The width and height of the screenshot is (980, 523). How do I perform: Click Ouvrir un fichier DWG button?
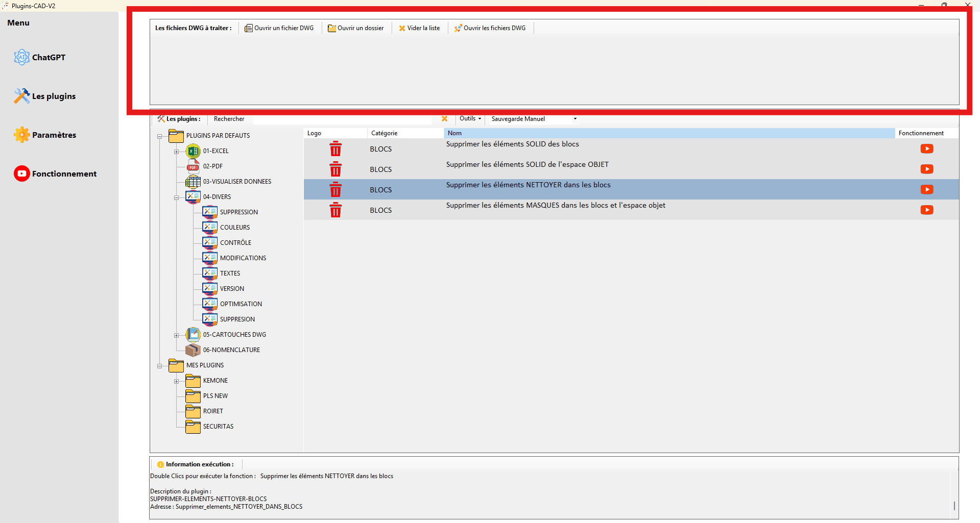tap(279, 28)
